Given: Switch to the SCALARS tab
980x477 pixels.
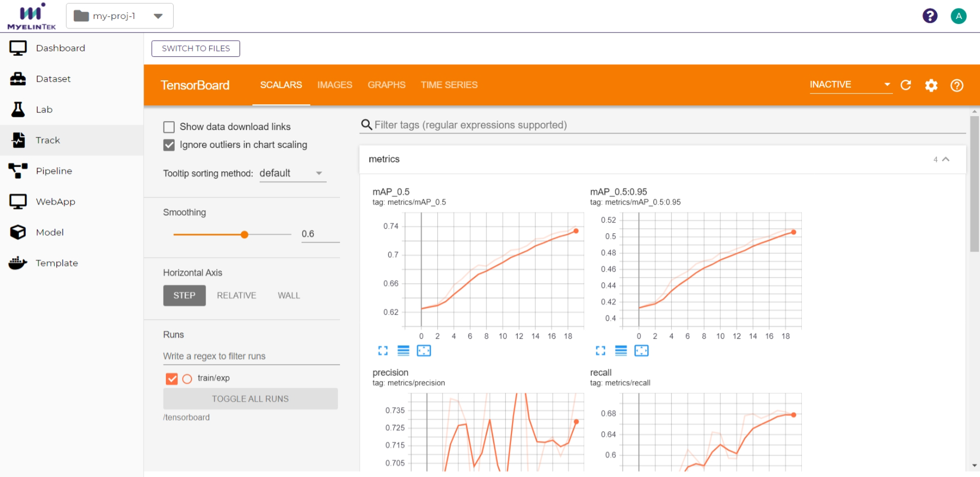Looking at the screenshot, I should [x=281, y=85].
